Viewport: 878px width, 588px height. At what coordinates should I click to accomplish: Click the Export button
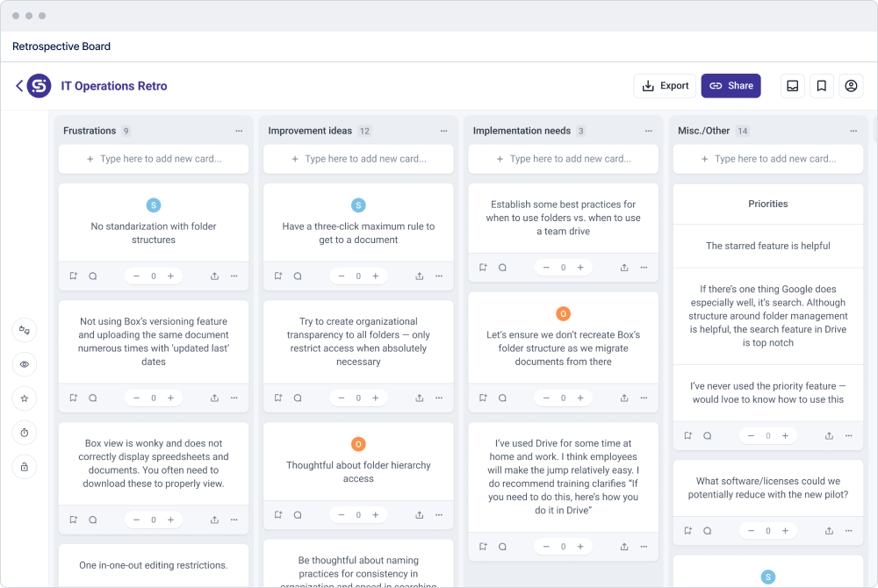[665, 86]
